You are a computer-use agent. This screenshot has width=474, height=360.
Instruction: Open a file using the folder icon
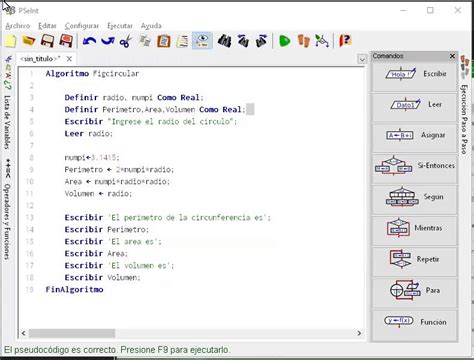click(x=29, y=41)
